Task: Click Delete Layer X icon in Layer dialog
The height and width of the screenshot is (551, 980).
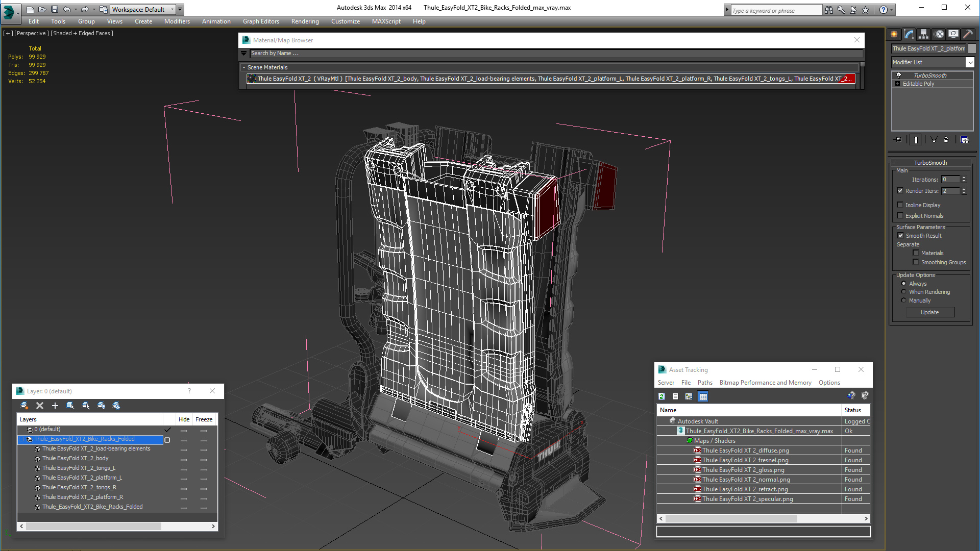Action: (40, 406)
